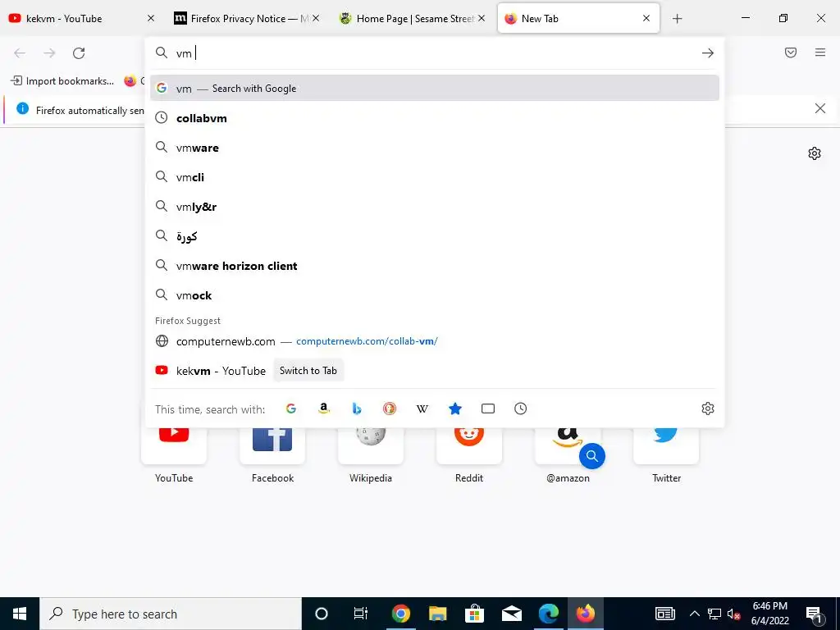
Task: Choose the vmware search suggestion
Action: 435,148
